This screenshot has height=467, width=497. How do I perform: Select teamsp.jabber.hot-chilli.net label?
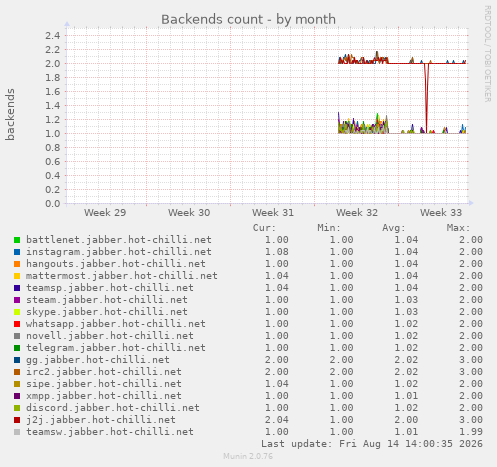(x=110, y=288)
